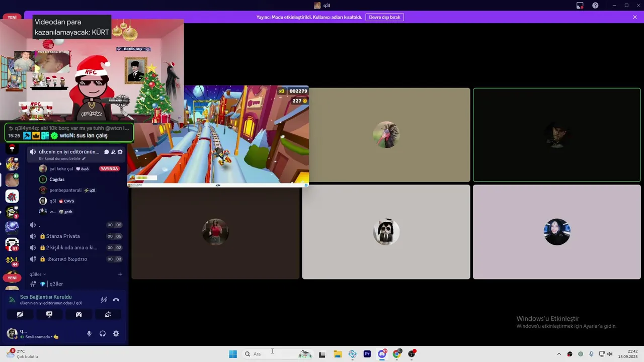The height and width of the screenshot is (362, 644).
Task: Open clock and date 21:42
Action: [x=629, y=354]
